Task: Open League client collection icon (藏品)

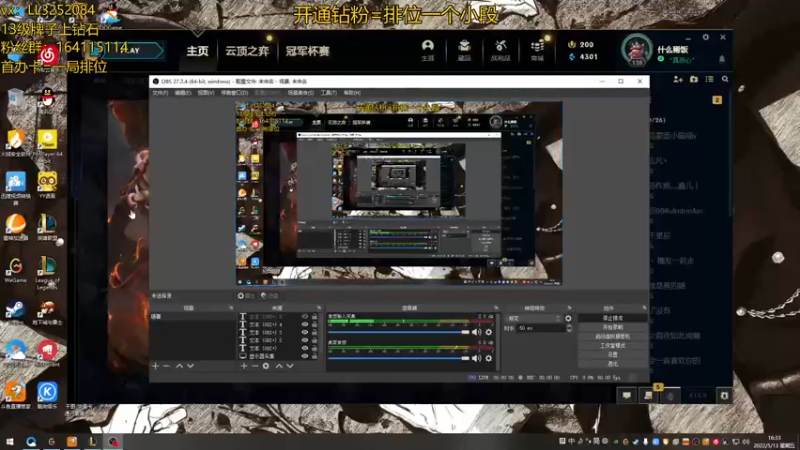Action: point(464,51)
